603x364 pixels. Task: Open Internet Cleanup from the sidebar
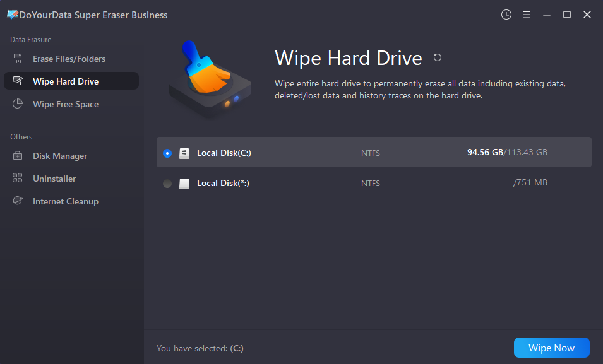[x=71, y=201]
